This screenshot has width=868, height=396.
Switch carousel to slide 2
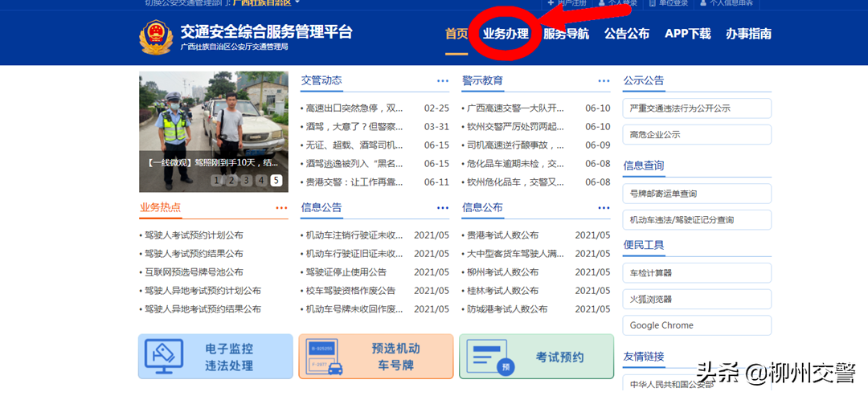pos(231,180)
